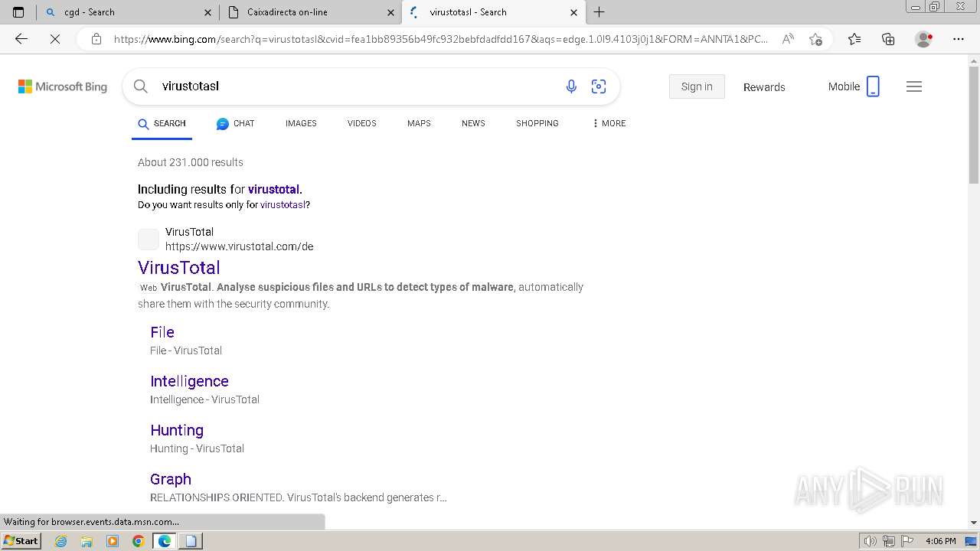Open the Intelligence sublink
Viewport: 980px width, 551px height.
[x=189, y=381]
